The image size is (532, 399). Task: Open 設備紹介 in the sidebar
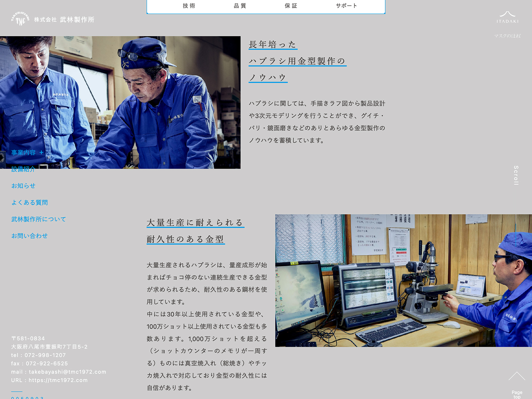23,169
